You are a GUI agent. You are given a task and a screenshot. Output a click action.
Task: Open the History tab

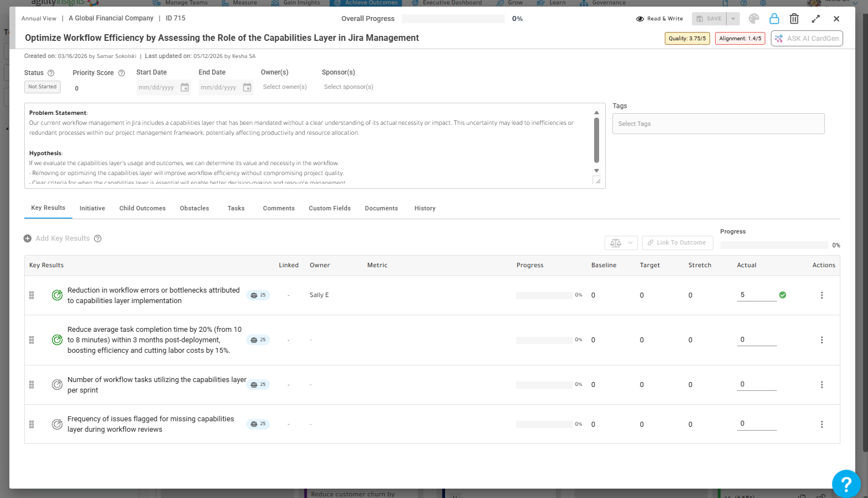click(425, 209)
